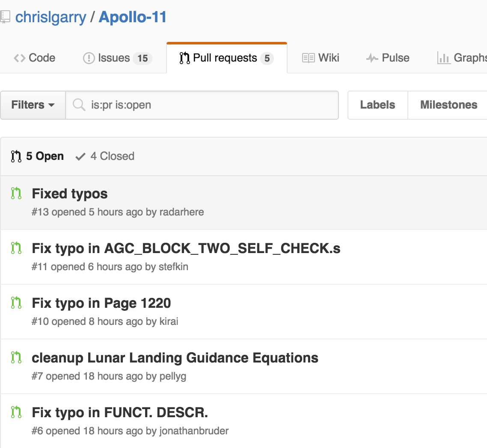The width and height of the screenshot is (487, 448).
Task: Click green PR icon for FUNCT. DESCR. row
Action: [x=16, y=412]
